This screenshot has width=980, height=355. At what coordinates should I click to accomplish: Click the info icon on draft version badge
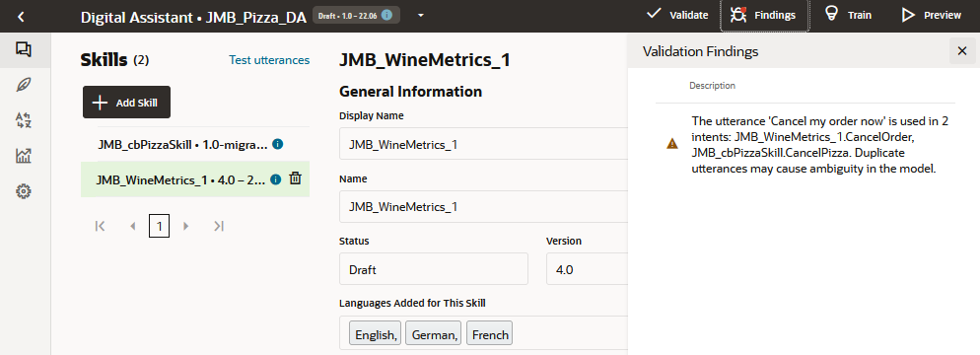pyautogui.click(x=386, y=15)
